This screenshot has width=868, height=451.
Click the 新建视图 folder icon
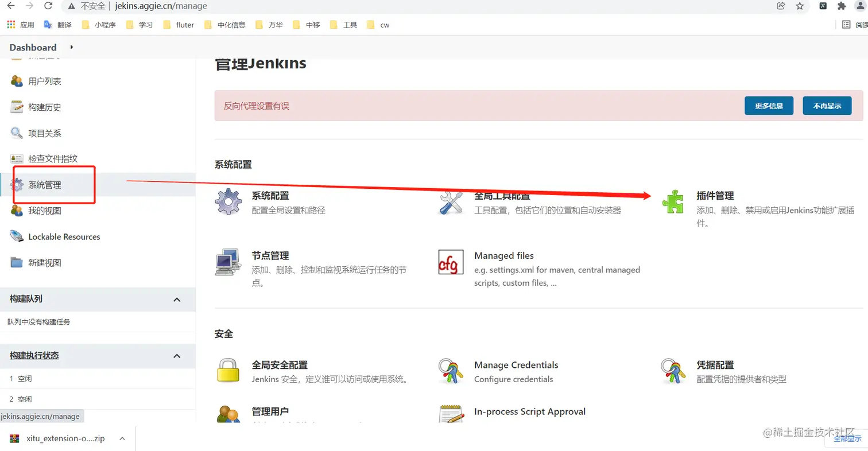coord(17,263)
